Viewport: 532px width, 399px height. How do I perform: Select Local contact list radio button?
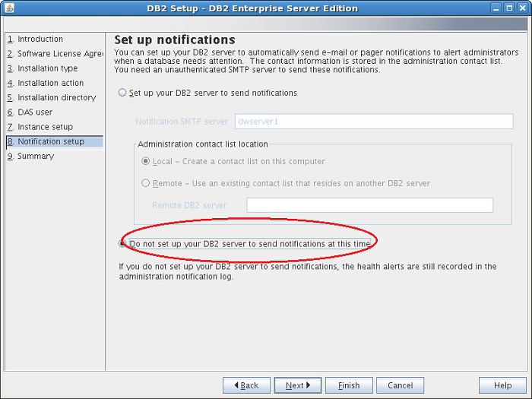pyautogui.click(x=146, y=161)
